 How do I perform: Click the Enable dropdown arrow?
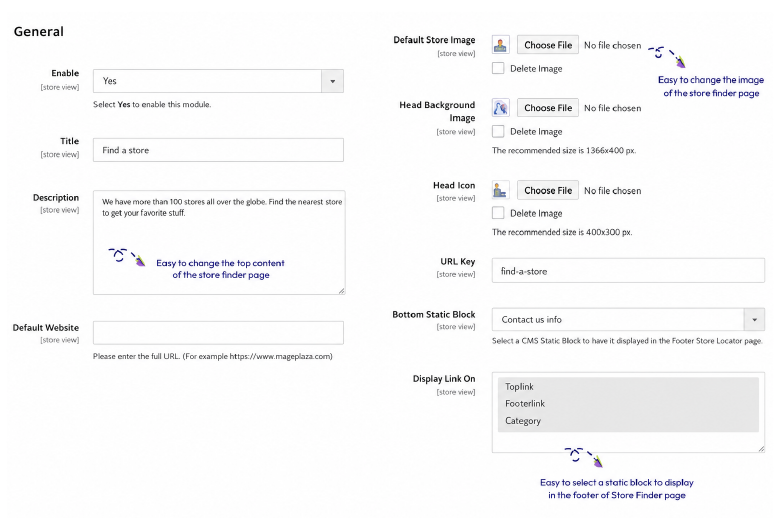(x=332, y=81)
